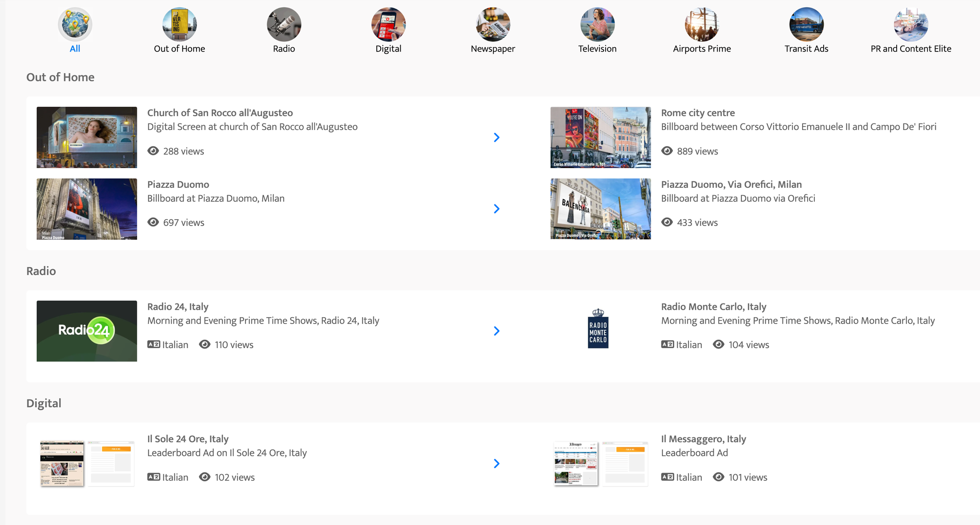The height and width of the screenshot is (525, 980).
Task: Click the eye icon beside 889 views
Action: pyautogui.click(x=667, y=151)
